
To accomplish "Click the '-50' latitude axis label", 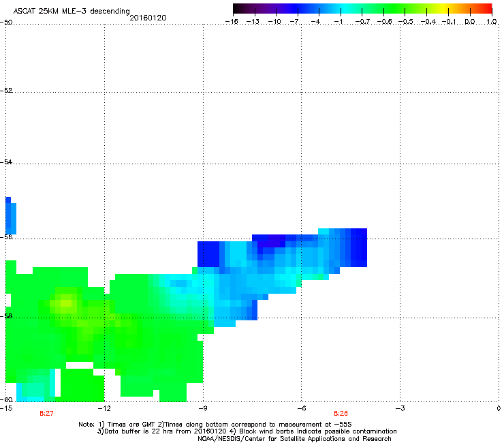I will point(6,22).
